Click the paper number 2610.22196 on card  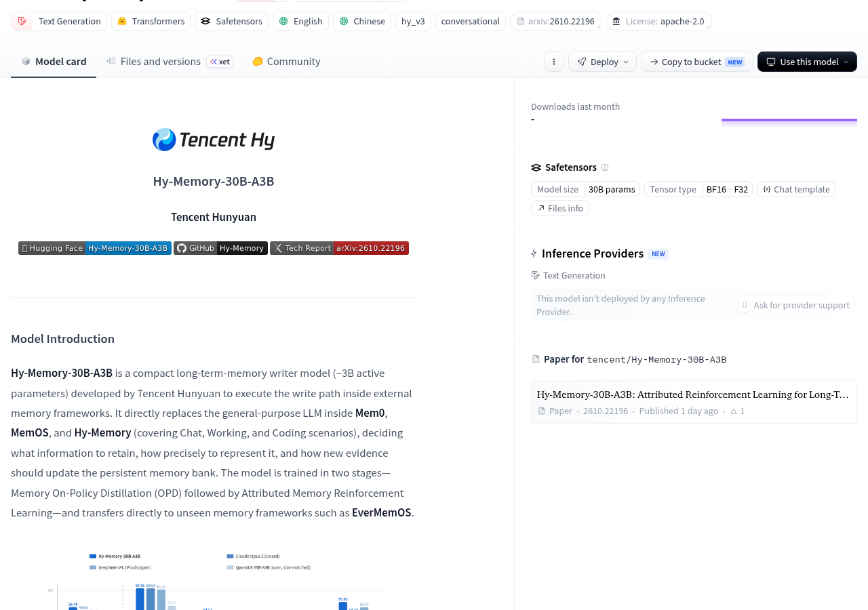[606, 411]
